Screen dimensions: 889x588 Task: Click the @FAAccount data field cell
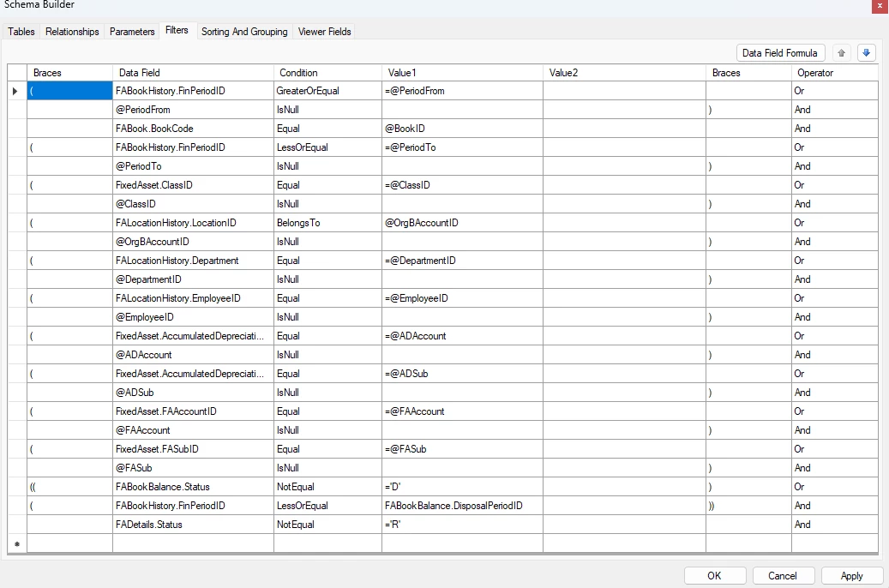coord(193,429)
